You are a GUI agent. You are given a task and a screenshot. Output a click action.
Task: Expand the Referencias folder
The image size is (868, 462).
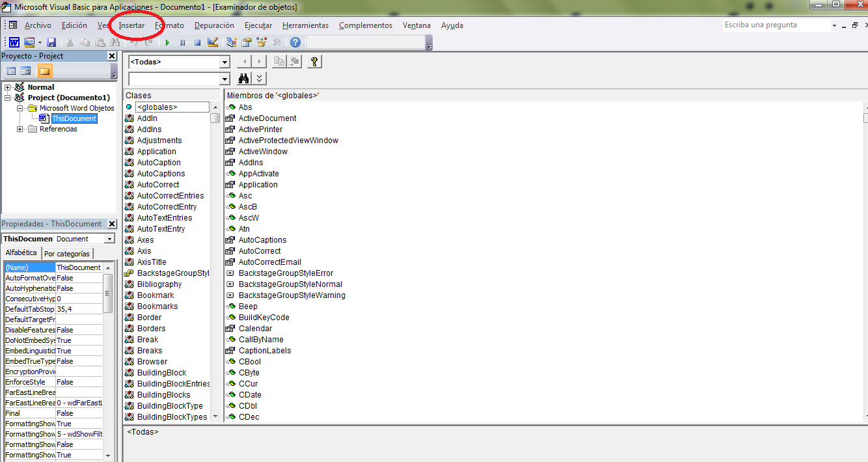click(20, 129)
